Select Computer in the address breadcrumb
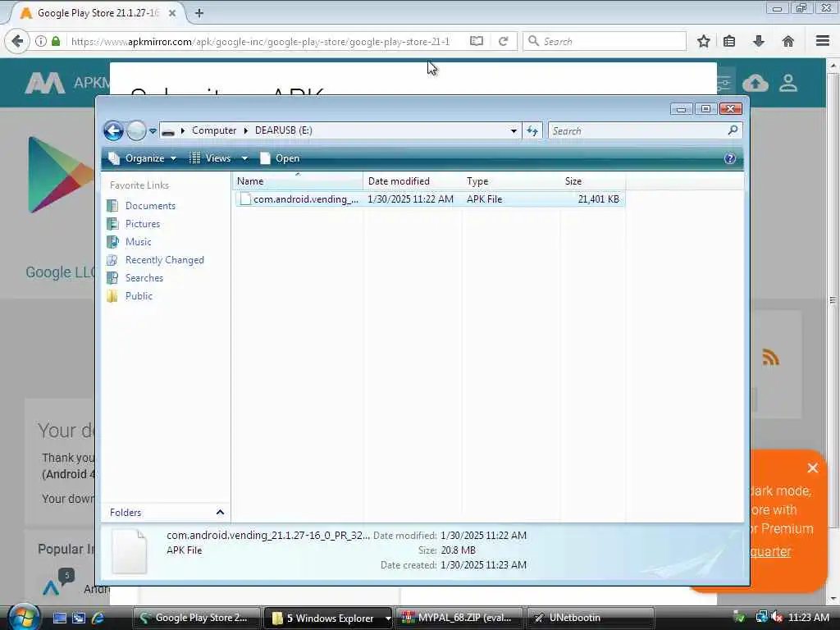This screenshot has height=630, width=840. pos(214,130)
